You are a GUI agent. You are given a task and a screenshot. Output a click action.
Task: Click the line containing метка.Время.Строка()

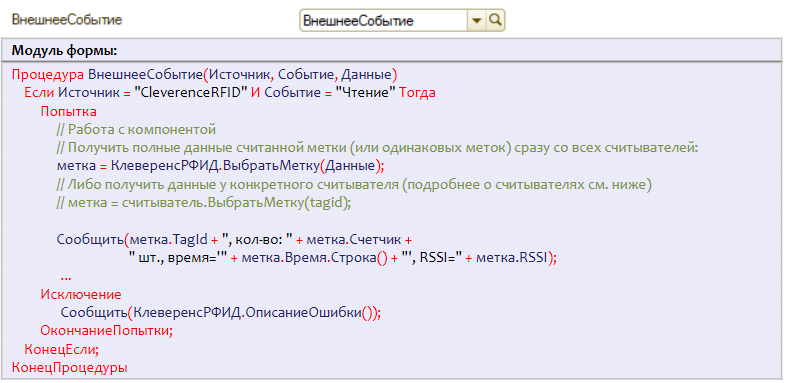pyautogui.click(x=342, y=257)
